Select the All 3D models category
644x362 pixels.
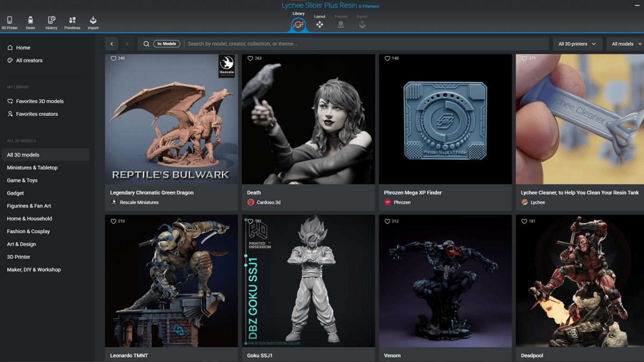[x=45, y=155]
